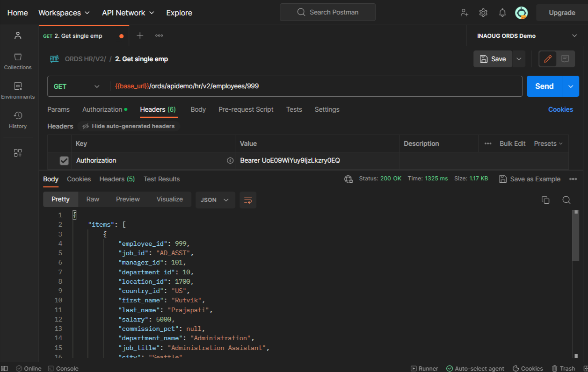
Task: Go to the Home menu
Action: tap(17, 13)
